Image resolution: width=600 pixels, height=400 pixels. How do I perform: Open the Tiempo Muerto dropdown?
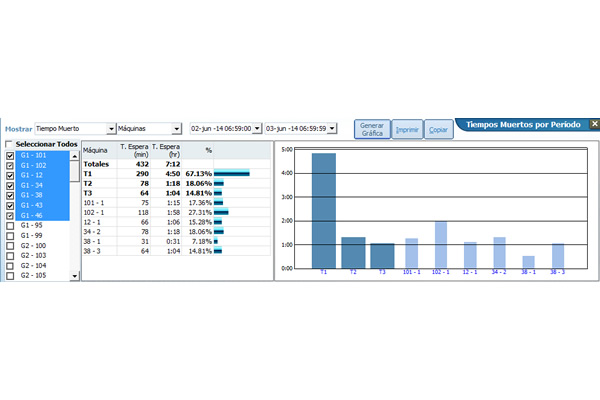[111, 129]
